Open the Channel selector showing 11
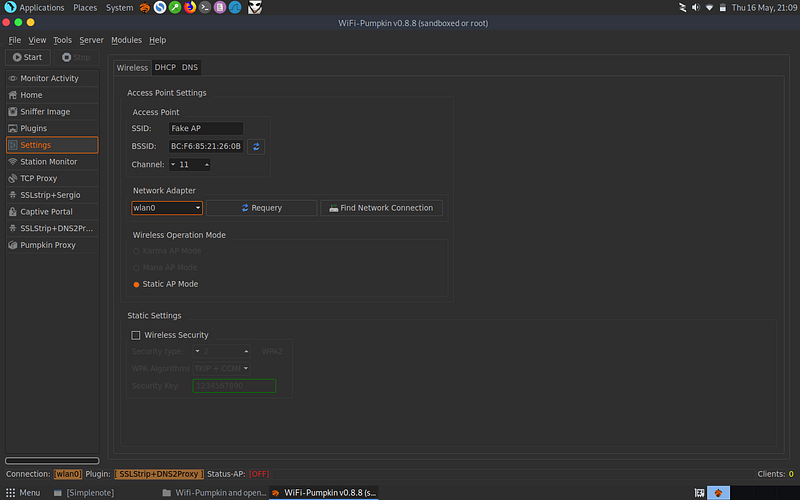800x500 pixels. (189, 164)
